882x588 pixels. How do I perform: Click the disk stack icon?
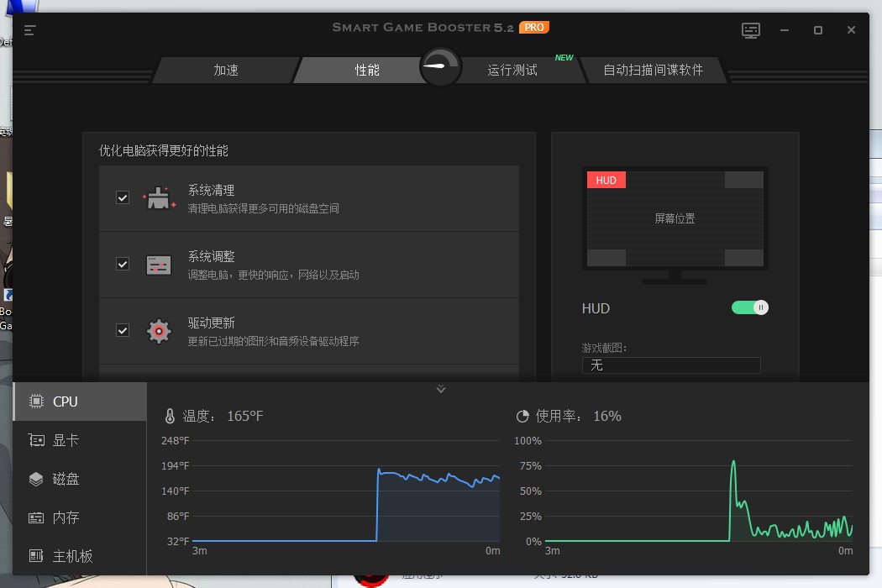tap(36, 479)
